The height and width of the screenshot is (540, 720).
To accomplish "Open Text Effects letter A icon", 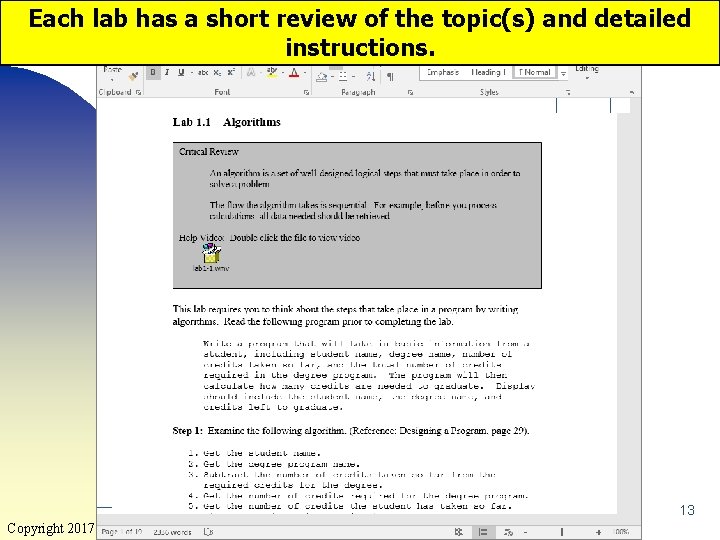I will [x=251, y=73].
